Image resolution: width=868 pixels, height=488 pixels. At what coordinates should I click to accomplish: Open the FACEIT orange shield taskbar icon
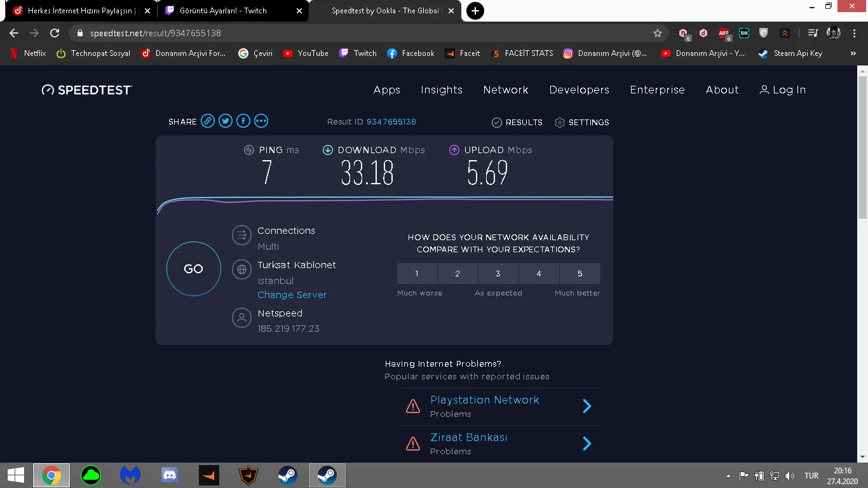pyautogui.click(x=248, y=475)
